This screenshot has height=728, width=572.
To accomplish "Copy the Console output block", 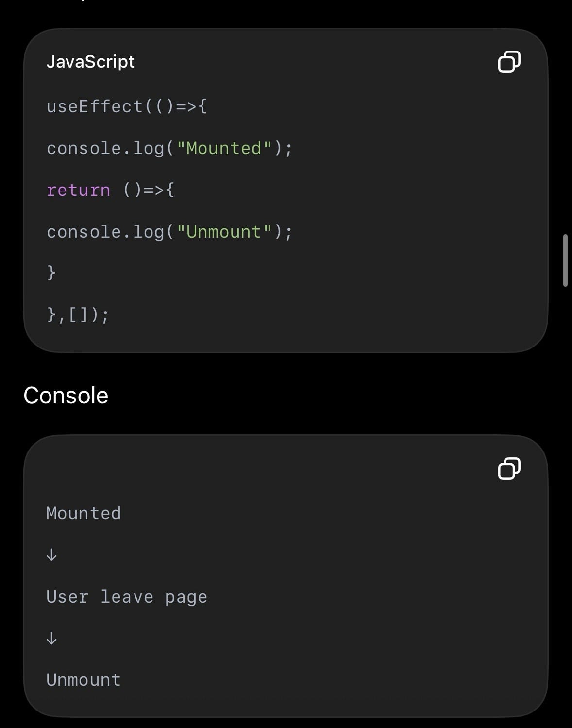I will pyautogui.click(x=509, y=468).
